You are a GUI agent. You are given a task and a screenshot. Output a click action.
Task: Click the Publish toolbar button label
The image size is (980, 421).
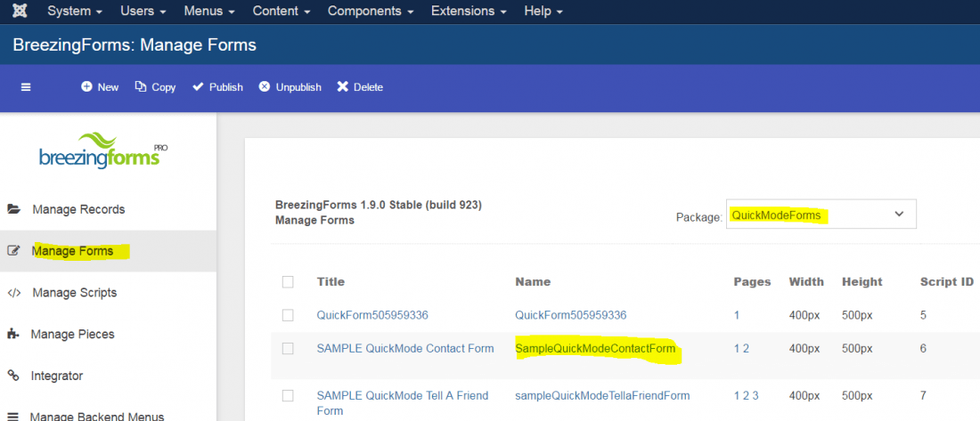coord(226,87)
